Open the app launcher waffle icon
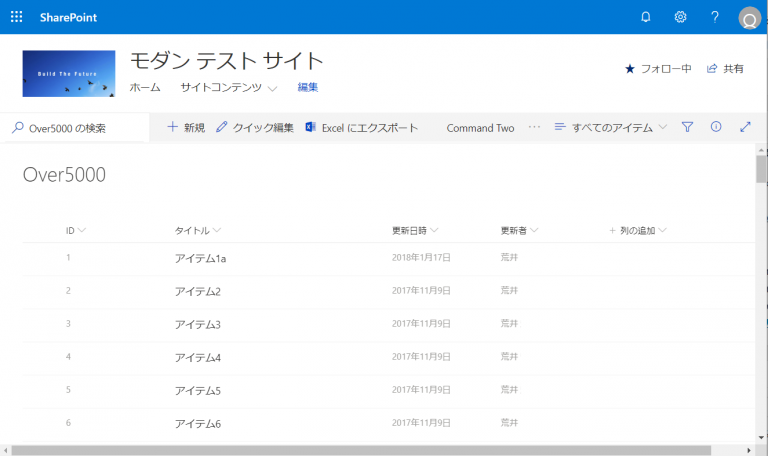 pyautogui.click(x=17, y=17)
